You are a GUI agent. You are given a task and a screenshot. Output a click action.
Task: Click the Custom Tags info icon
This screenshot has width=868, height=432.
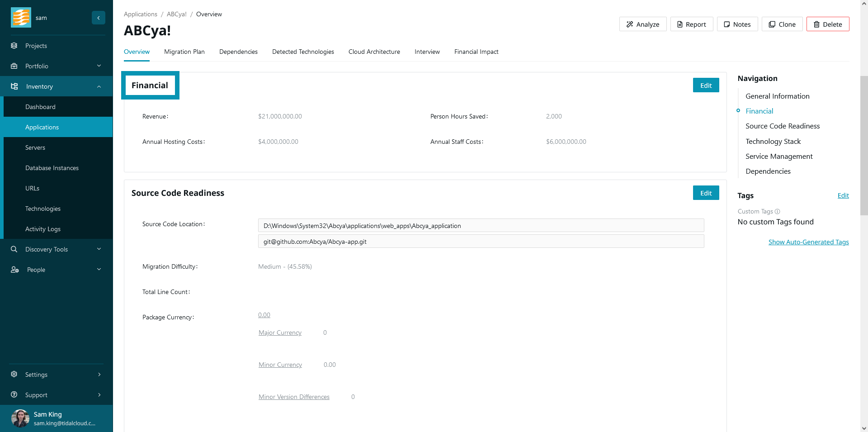(778, 211)
